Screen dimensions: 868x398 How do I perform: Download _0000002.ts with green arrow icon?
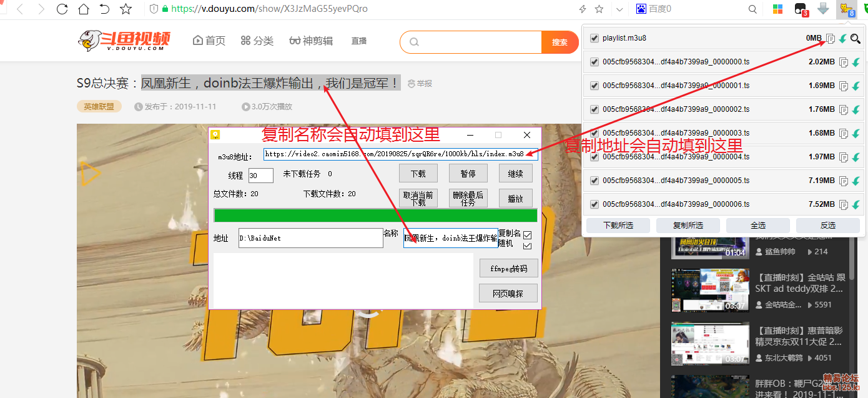tap(856, 110)
